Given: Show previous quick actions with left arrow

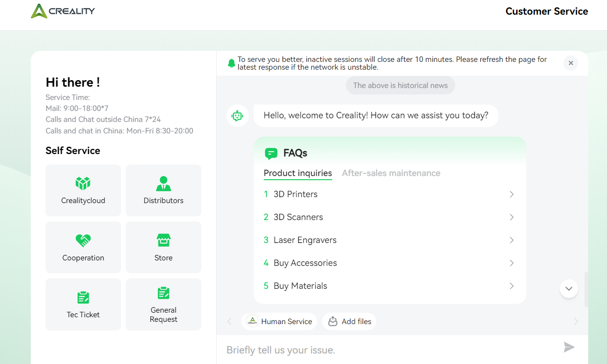Looking at the screenshot, I should point(230,321).
